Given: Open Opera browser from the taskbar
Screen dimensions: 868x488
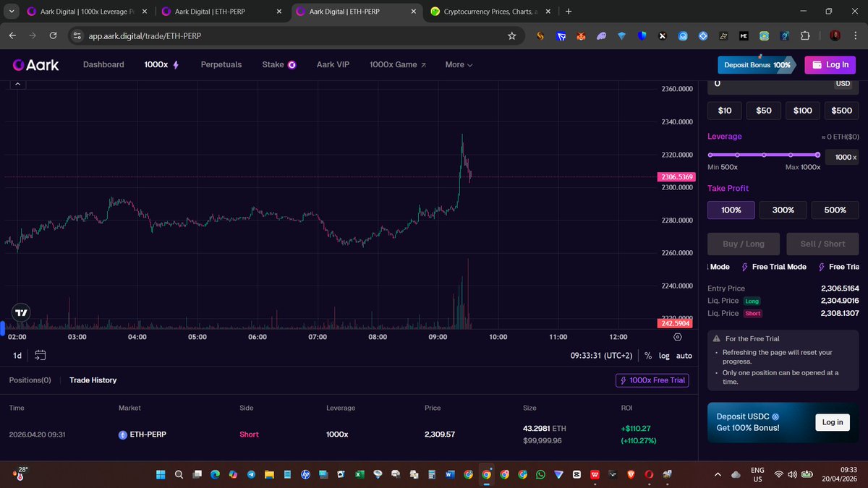Looking at the screenshot, I should [x=649, y=474].
